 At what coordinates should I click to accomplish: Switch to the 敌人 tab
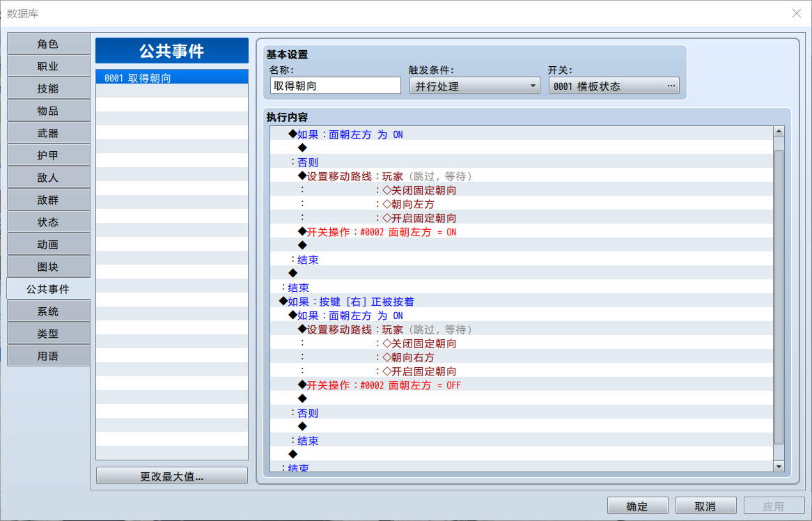[x=48, y=178]
